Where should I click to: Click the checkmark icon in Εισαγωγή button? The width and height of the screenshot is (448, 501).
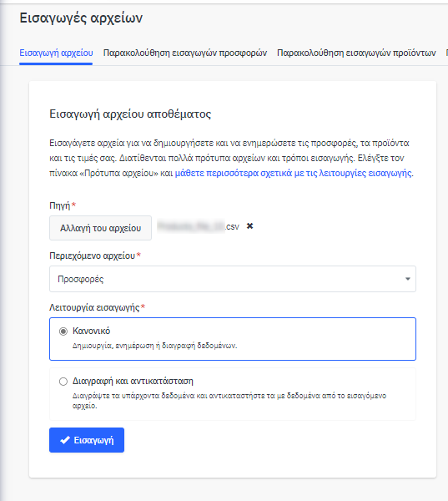(x=65, y=440)
